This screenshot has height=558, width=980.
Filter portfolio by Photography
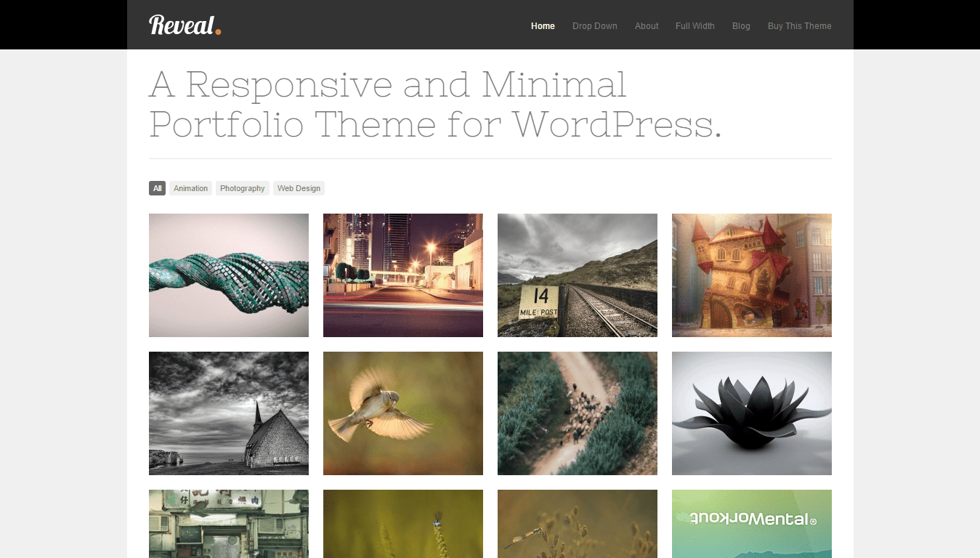[243, 188]
